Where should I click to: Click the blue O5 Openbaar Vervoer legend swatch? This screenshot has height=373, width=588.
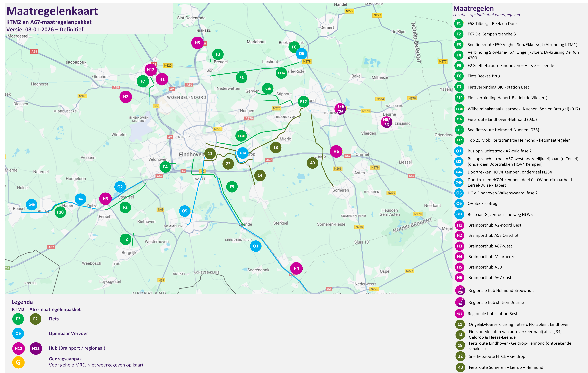[18, 333]
